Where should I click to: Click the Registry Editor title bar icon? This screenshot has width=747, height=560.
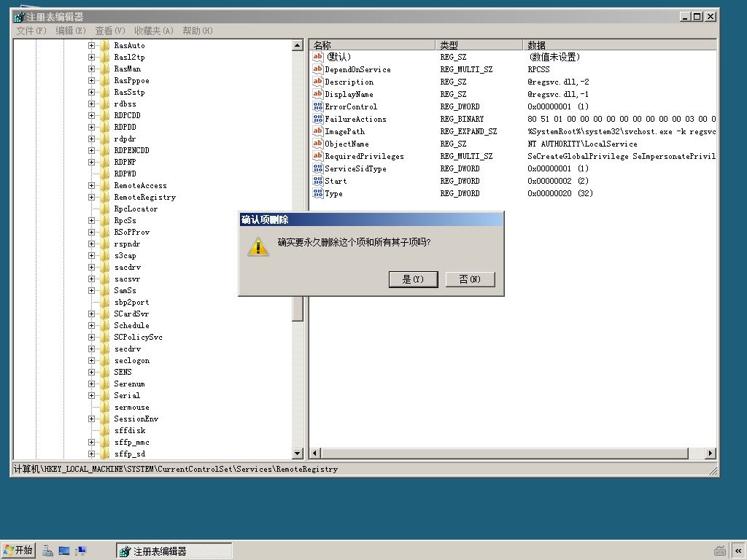tap(19, 17)
